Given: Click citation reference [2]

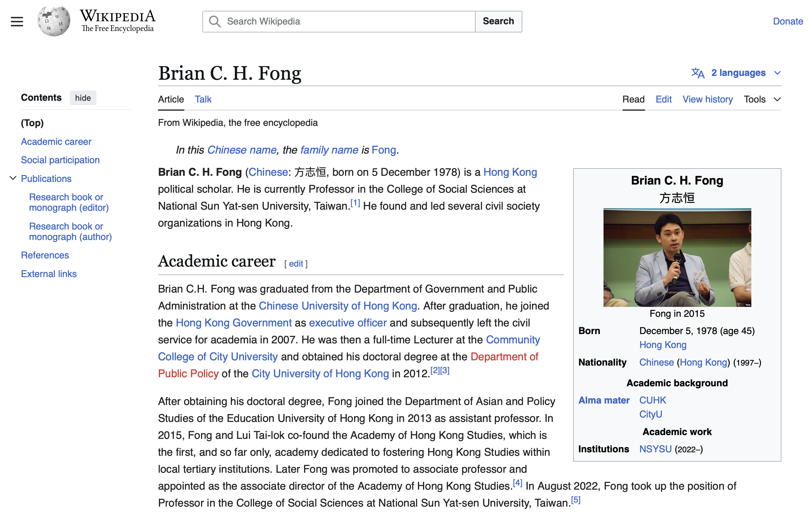Looking at the screenshot, I should [435, 371].
